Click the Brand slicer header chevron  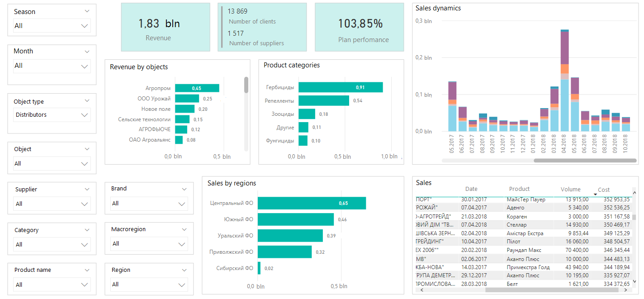184,189
